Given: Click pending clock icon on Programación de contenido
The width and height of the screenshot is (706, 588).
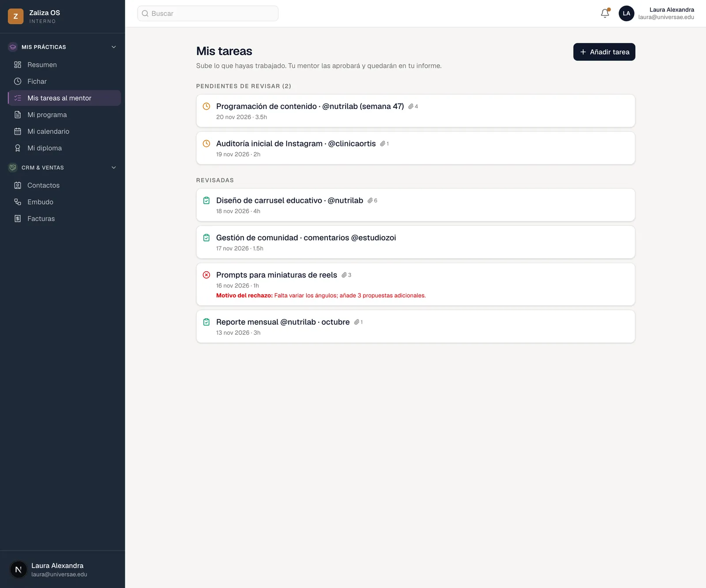Looking at the screenshot, I should point(206,106).
